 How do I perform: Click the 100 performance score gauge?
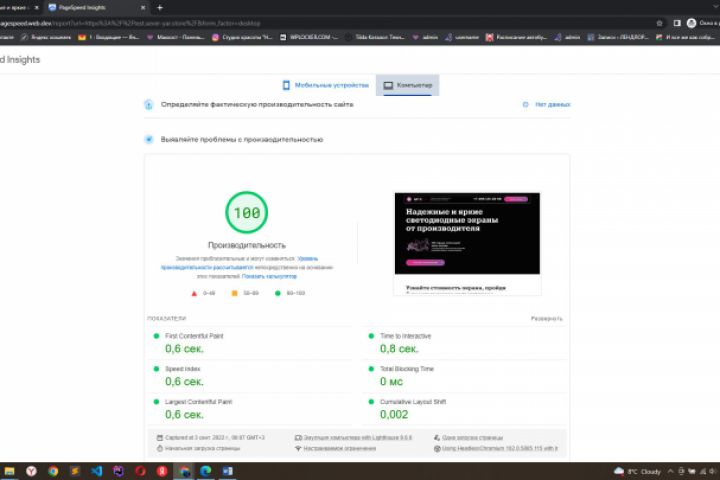point(247,212)
